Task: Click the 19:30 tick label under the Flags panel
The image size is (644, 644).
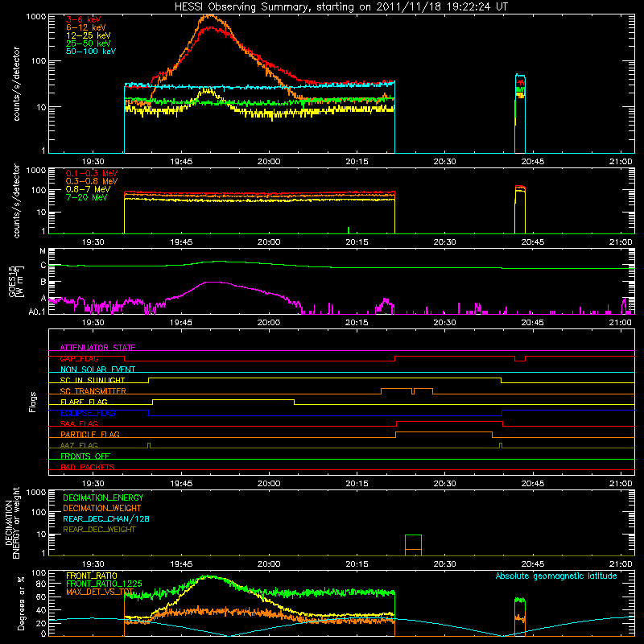Action: pos(93,484)
